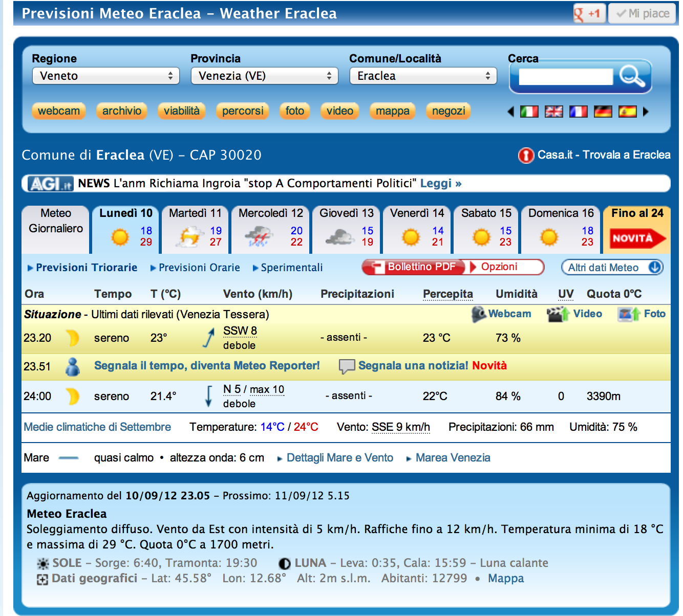Viewport: 683px width, 616px height.
Task: Choose the German flag icon
Action: 603,112
